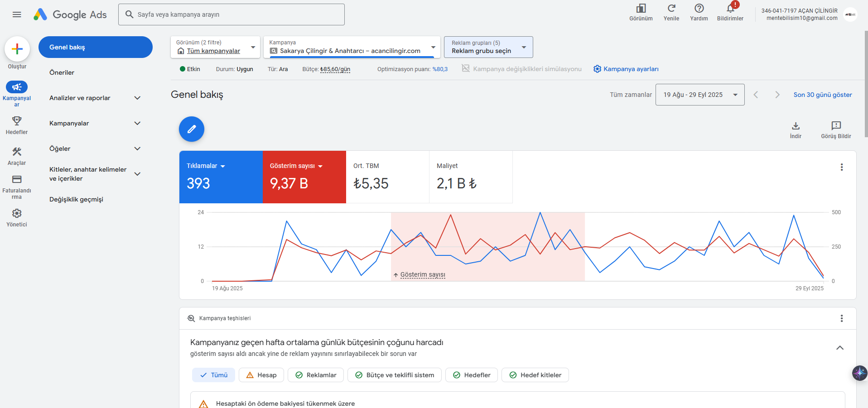This screenshot has height=408, width=868.
Task: Click the Oluştur plus button
Action: 17,49
